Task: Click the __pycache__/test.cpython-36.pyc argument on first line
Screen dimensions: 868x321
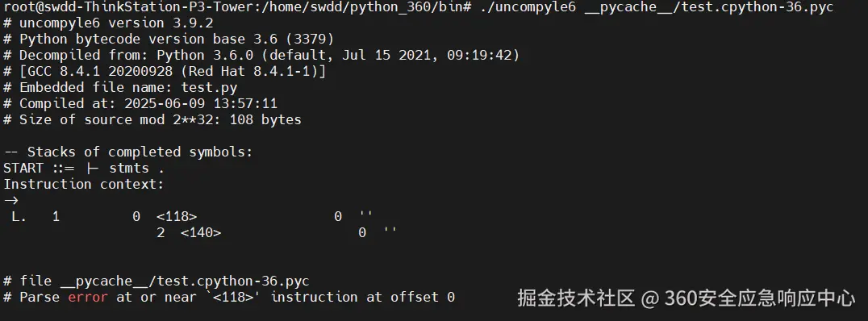Action: [x=708, y=7]
